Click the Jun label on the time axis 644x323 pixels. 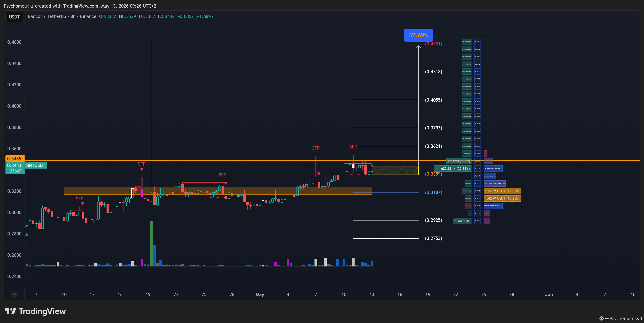549,294
